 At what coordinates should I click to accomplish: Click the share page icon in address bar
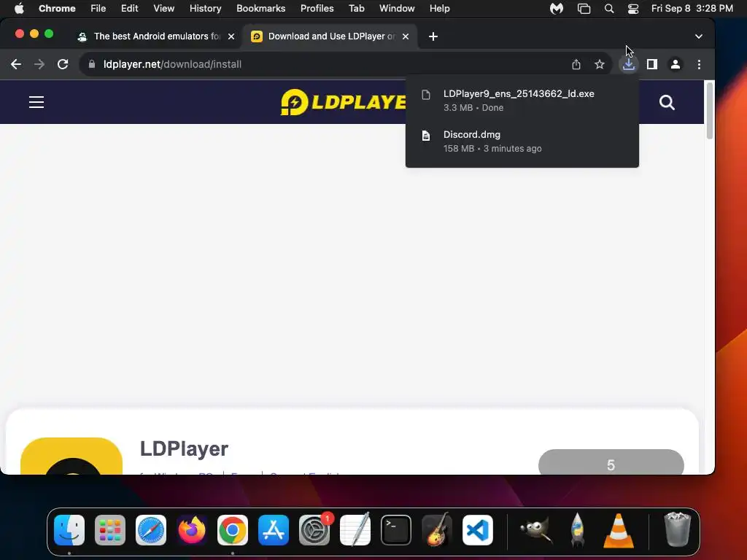tap(576, 64)
